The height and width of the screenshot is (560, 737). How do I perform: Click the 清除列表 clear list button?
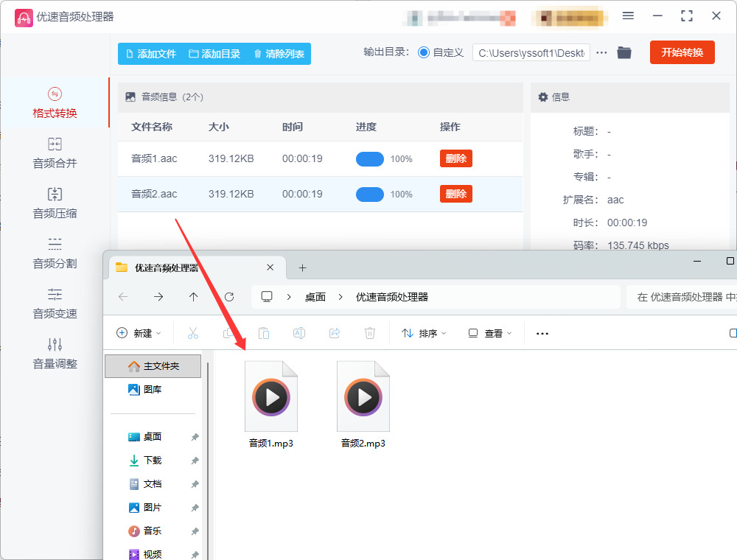pos(279,54)
